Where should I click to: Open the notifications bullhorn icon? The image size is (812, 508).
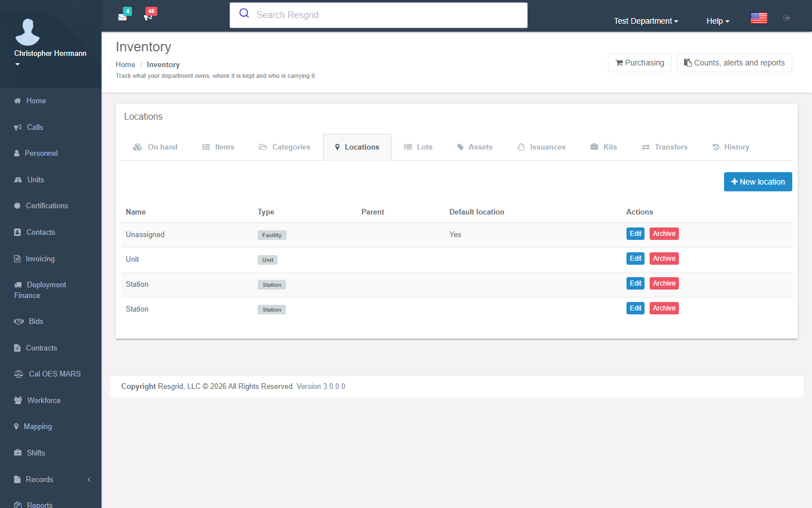[148, 17]
